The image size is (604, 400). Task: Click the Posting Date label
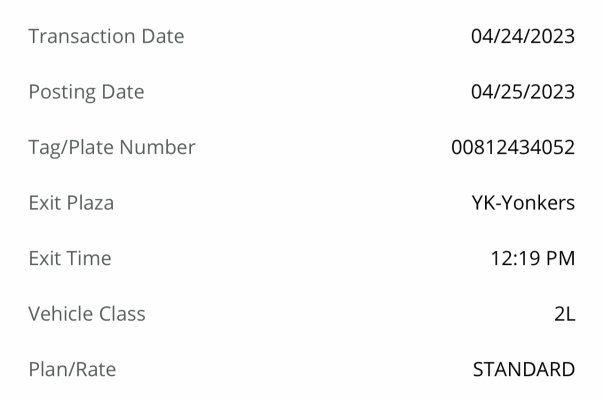tap(86, 92)
